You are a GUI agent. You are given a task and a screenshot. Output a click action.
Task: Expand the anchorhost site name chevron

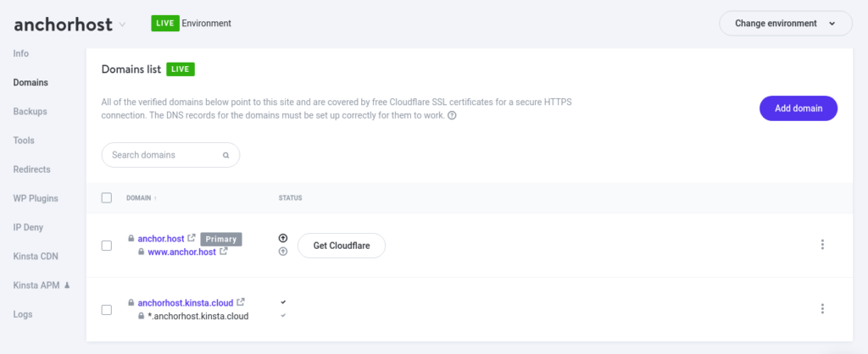click(122, 25)
